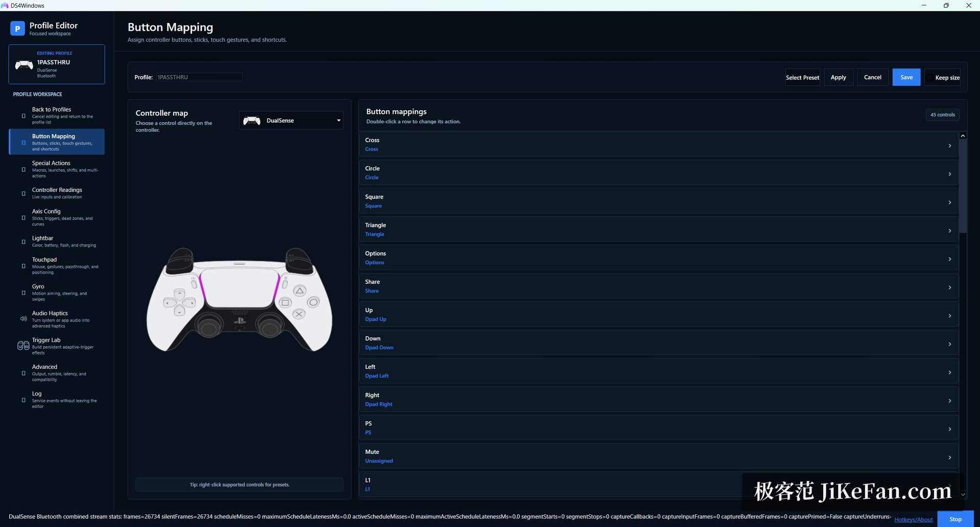Click the Triangle button on the controller map
The width and height of the screenshot is (980, 527).
point(300,291)
